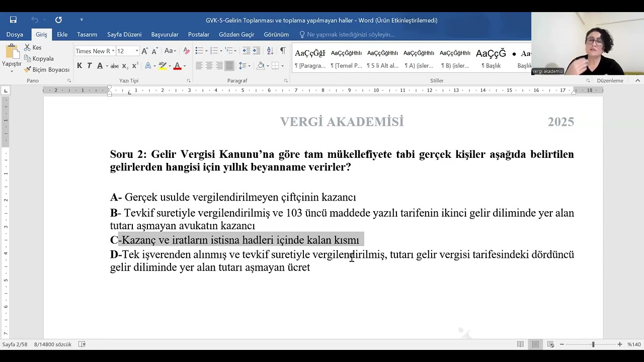Apply yellow text highlight color
Viewport: 644px width, 362px height.
pos(162,66)
